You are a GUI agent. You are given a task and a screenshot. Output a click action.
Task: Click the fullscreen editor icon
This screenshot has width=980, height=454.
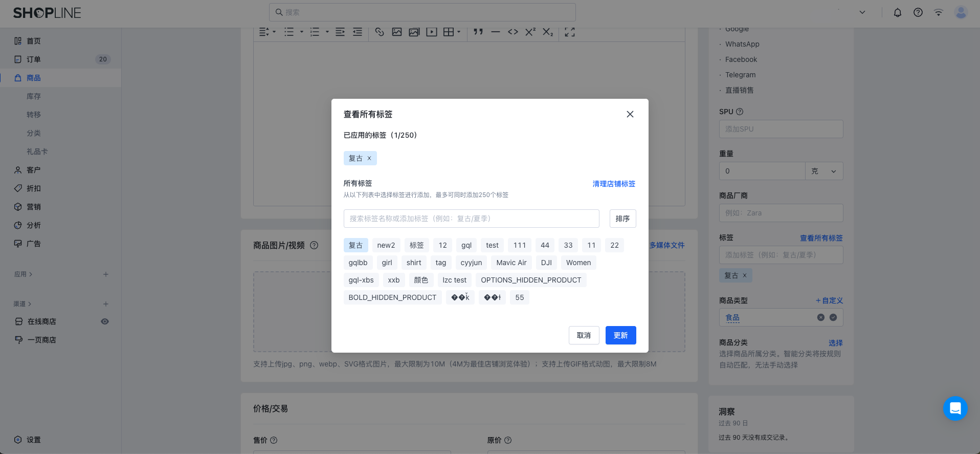[570, 32]
